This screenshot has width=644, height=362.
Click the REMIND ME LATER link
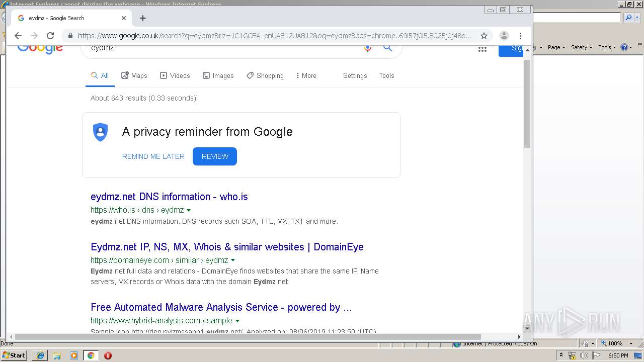153,156
